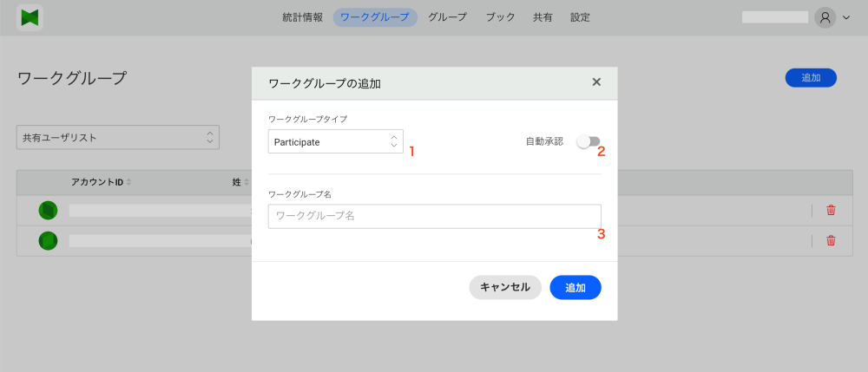Delete the first user row with trash icon
The image size is (868, 372).
click(x=831, y=210)
